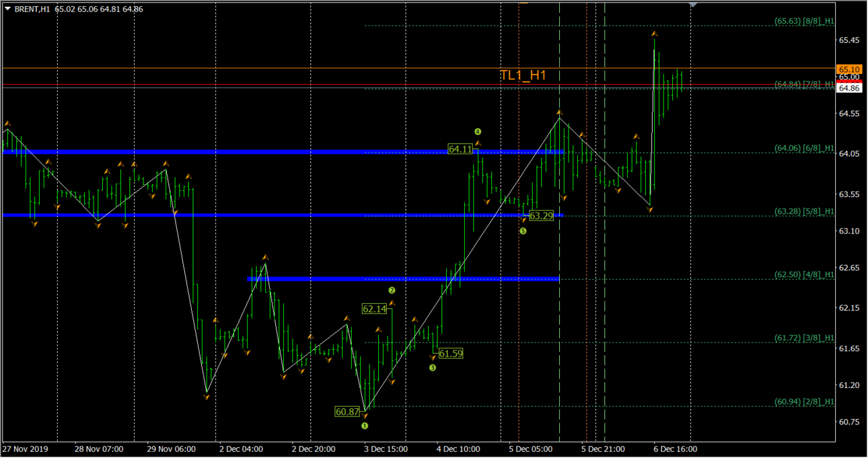This screenshot has width=868, height=458.
Task: Click the (63.28) [5/8]_H1 level label
Action: tap(805, 211)
